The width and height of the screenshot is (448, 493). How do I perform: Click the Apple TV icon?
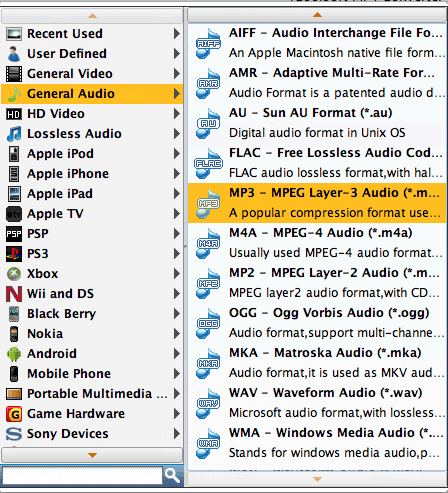pos(14,214)
